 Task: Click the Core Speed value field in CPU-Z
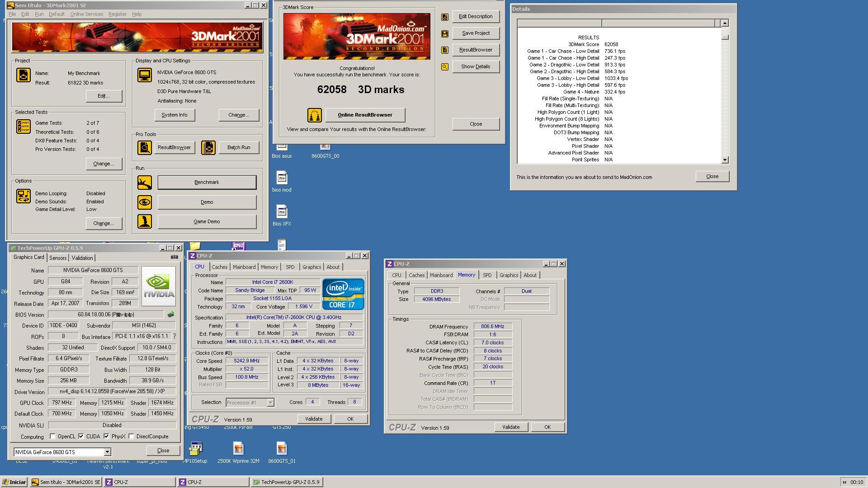click(x=247, y=361)
